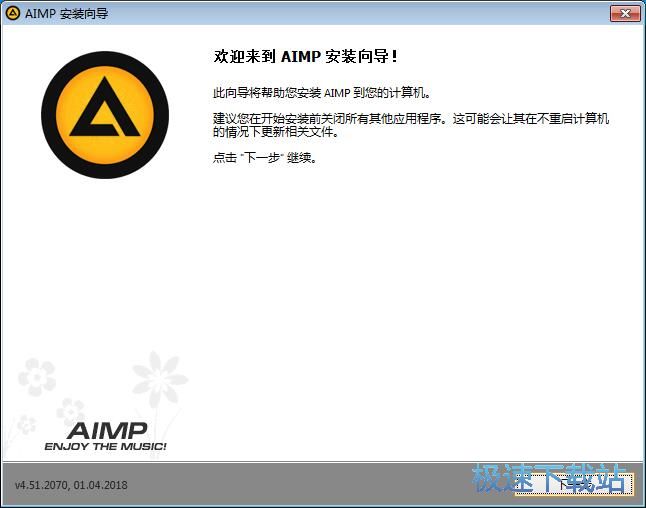Viewport: 646px width, 508px height.
Task: Click the line '点击 "下一步" 继续。'
Action: pyautogui.click(x=265, y=157)
